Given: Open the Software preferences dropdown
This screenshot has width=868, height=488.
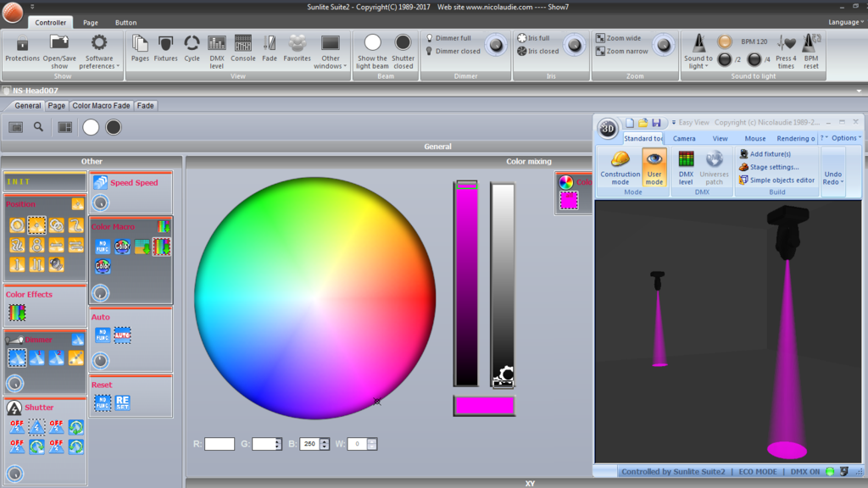Looking at the screenshot, I should (x=99, y=52).
